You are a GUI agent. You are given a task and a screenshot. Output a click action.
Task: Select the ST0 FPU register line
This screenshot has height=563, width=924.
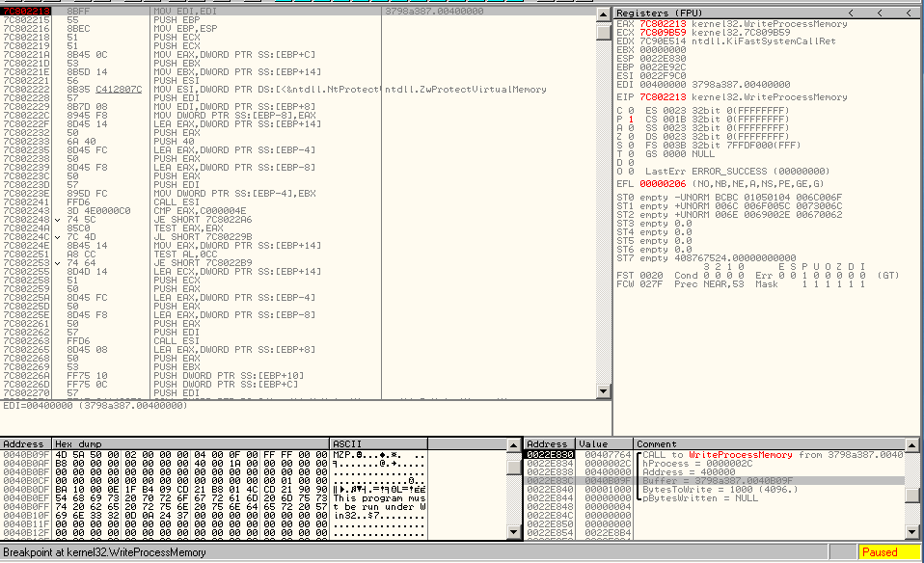point(729,198)
